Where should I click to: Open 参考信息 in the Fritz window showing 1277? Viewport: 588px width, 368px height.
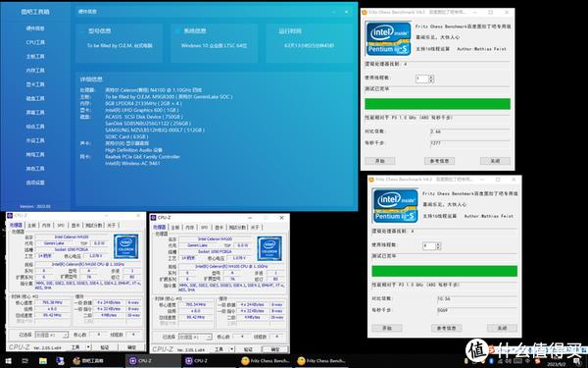[439, 161]
